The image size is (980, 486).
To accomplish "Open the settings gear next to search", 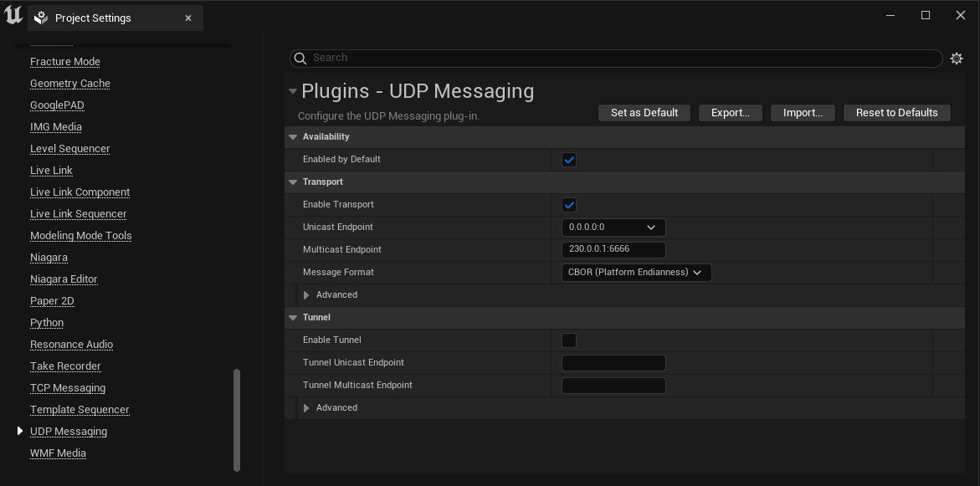I will pyautogui.click(x=957, y=58).
